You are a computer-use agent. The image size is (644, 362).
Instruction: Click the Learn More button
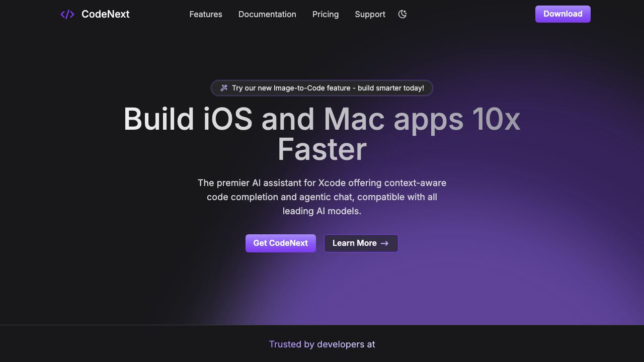pos(361,243)
